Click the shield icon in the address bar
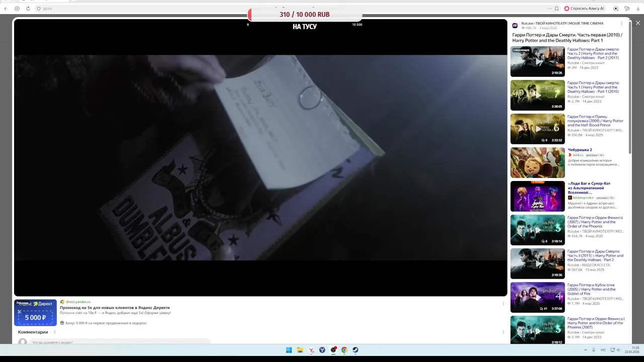The image size is (644, 362). [x=39, y=9]
